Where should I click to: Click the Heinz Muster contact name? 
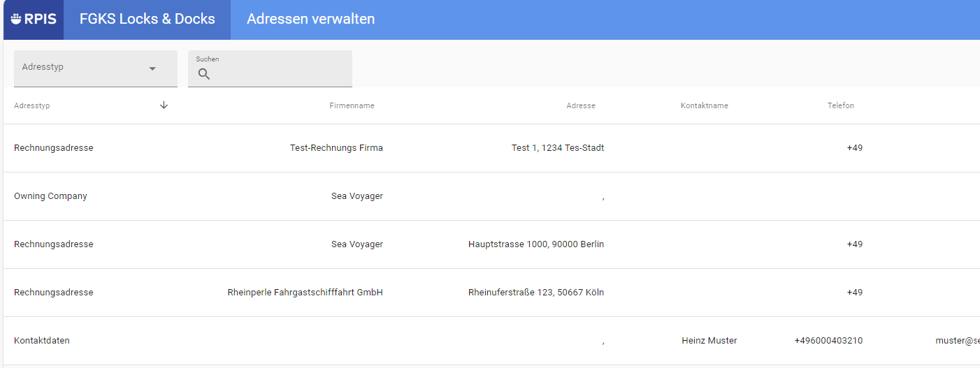pyautogui.click(x=709, y=341)
